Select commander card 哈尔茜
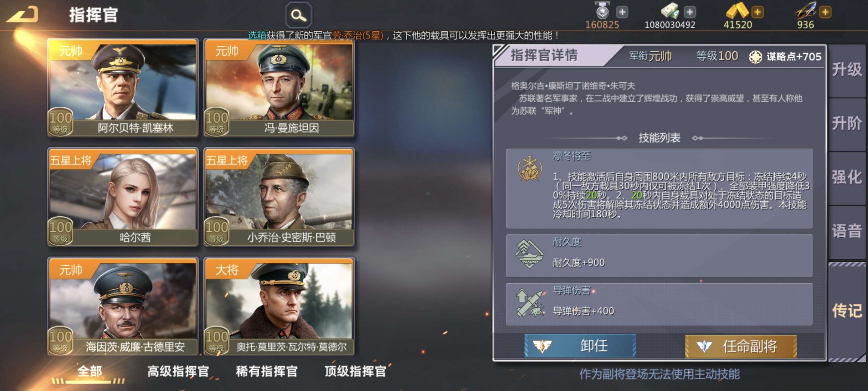The width and height of the screenshot is (868, 391). [123, 197]
